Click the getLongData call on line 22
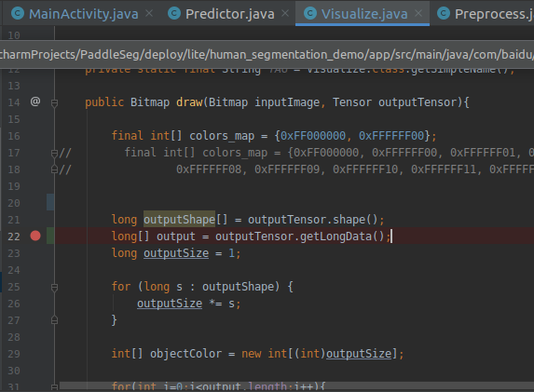This screenshot has width=534, height=392. (x=335, y=237)
